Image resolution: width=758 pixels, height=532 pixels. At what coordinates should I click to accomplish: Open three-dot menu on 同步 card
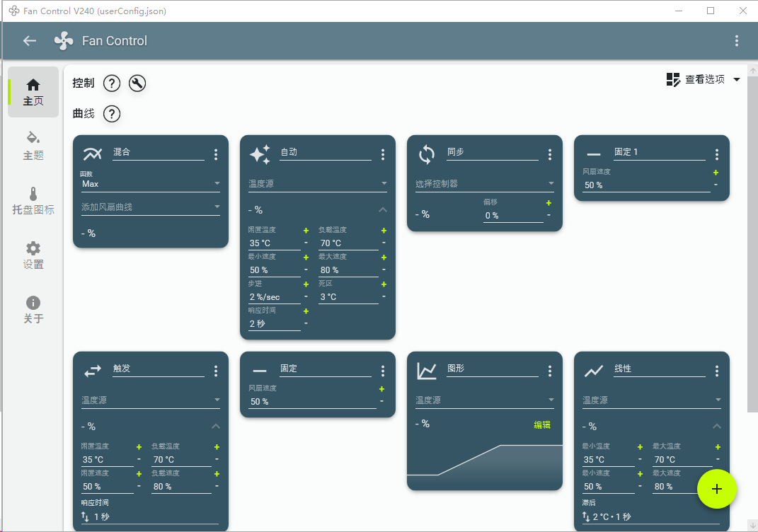(x=550, y=154)
